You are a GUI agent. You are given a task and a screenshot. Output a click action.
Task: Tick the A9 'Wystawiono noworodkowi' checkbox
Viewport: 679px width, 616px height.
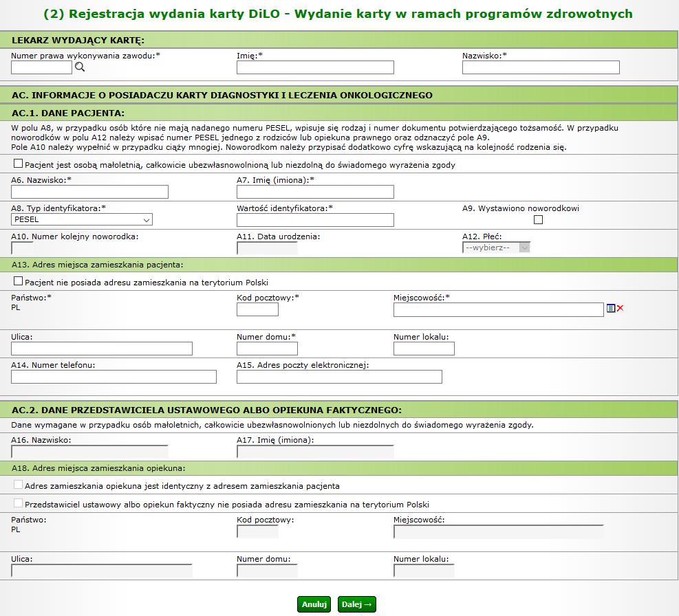pos(538,219)
